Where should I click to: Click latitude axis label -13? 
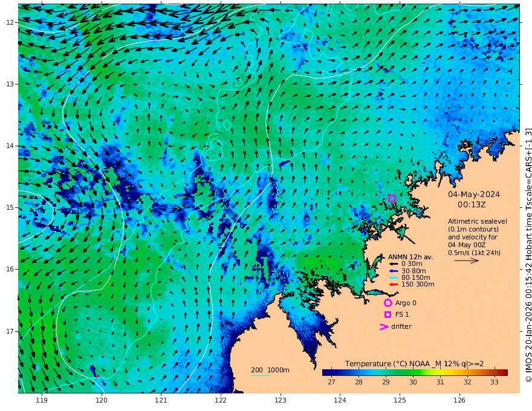click(x=9, y=84)
